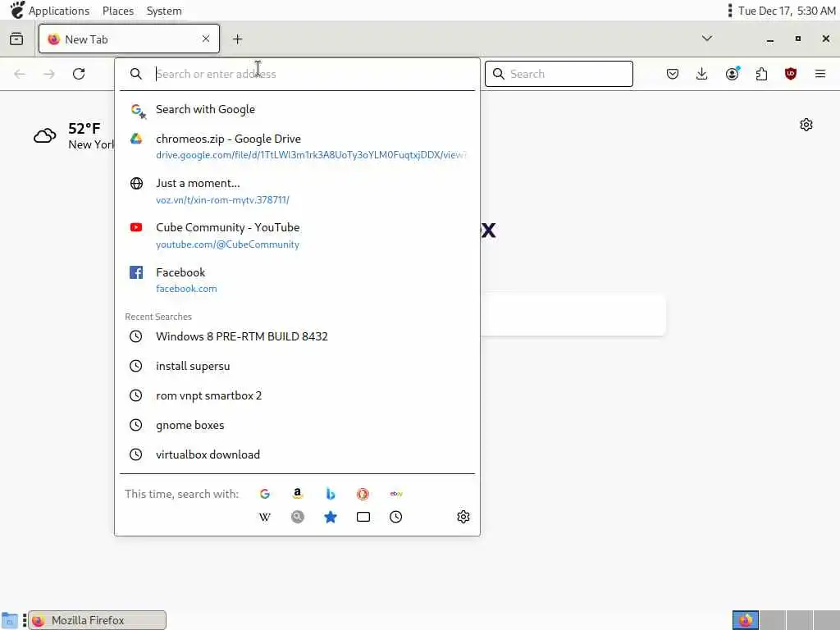Open the Firefox hamburger application menu
Screen dimensions: 840x630
(x=820, y=74)
